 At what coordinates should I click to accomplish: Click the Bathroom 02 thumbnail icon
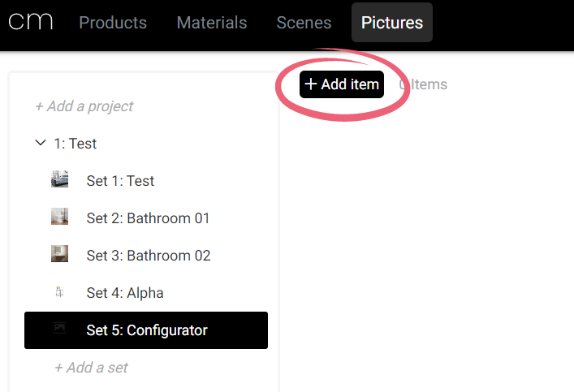click(60, 255)
